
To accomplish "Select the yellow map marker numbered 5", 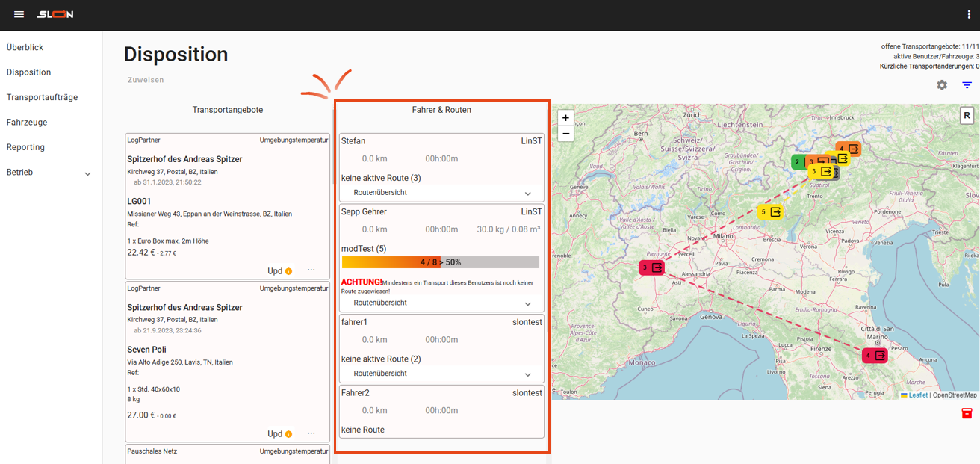I will (x=770, y=212).
